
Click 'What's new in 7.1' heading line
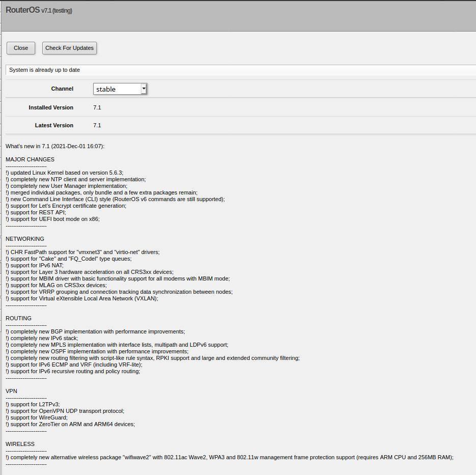coord(55,146)
